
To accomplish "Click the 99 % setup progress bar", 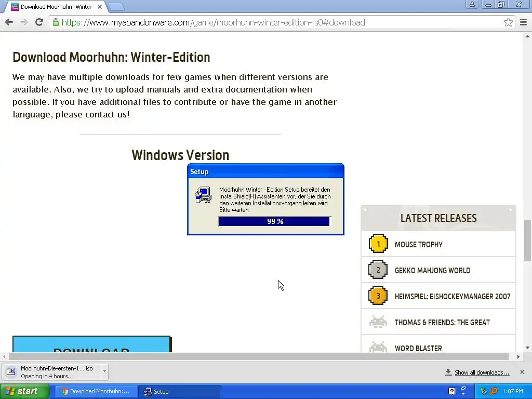I will coord(275,221).
